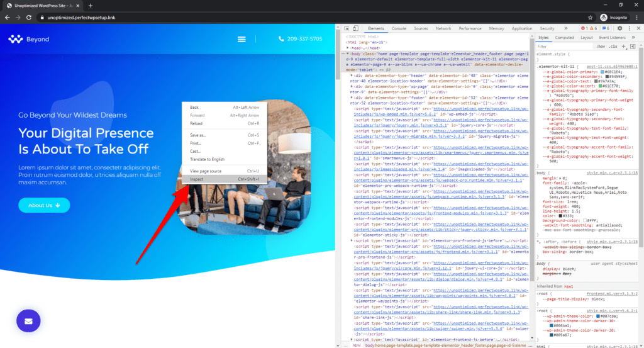Switch to the Performance tab
The height and width of the screenshot is (348, 644).
click(470, 28)
